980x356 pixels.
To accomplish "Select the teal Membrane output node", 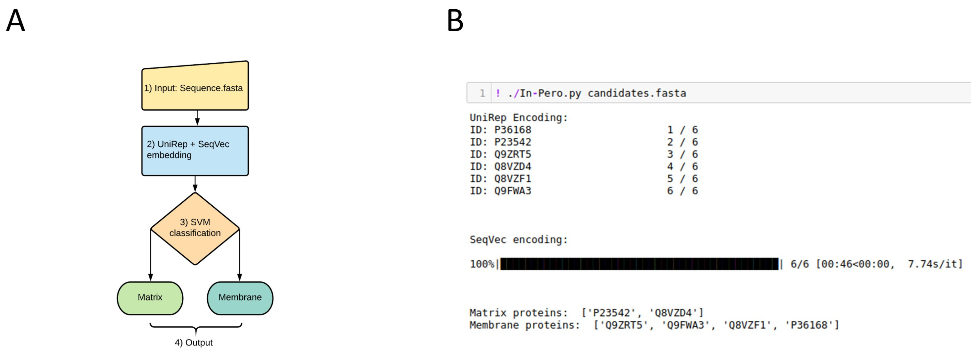I will point(240,298).
